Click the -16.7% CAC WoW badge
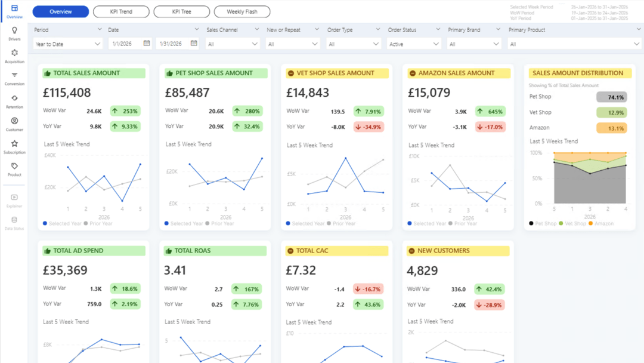The width and height of the screenshot is (644, 363). tap(368, 289)
